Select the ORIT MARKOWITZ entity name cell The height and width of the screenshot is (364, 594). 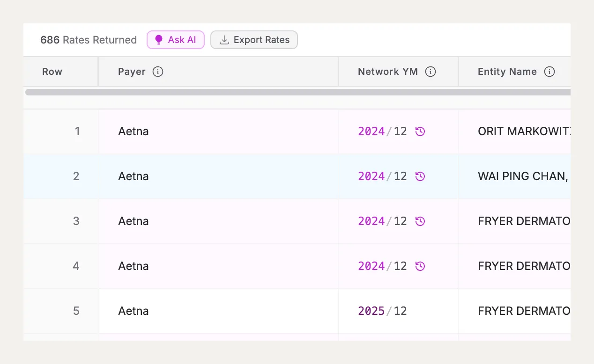pos(520,131)
